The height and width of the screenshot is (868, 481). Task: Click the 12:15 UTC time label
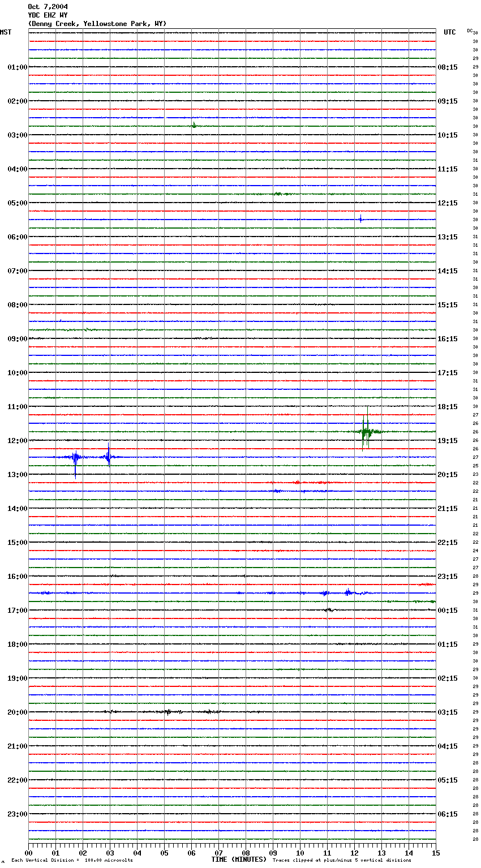448,203
